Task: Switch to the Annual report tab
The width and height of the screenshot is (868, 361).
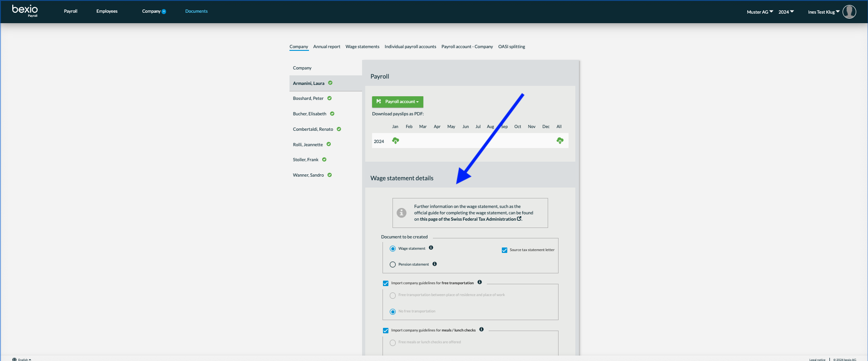Action: (327, 47)
